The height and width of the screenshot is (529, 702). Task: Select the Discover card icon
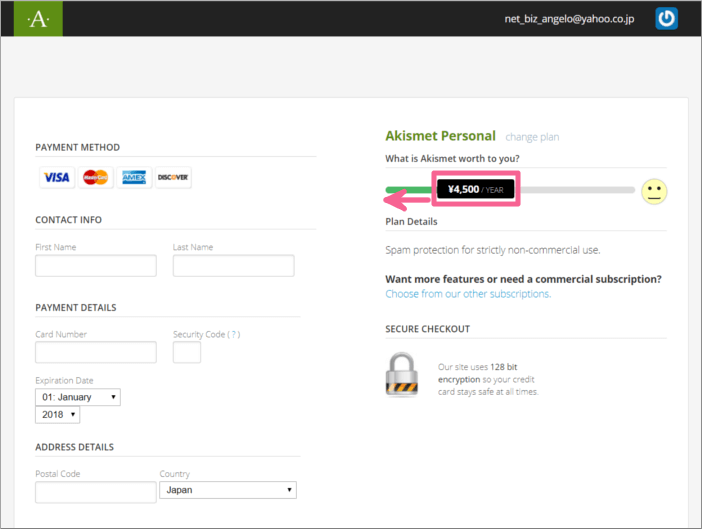(x=173, y=177)
